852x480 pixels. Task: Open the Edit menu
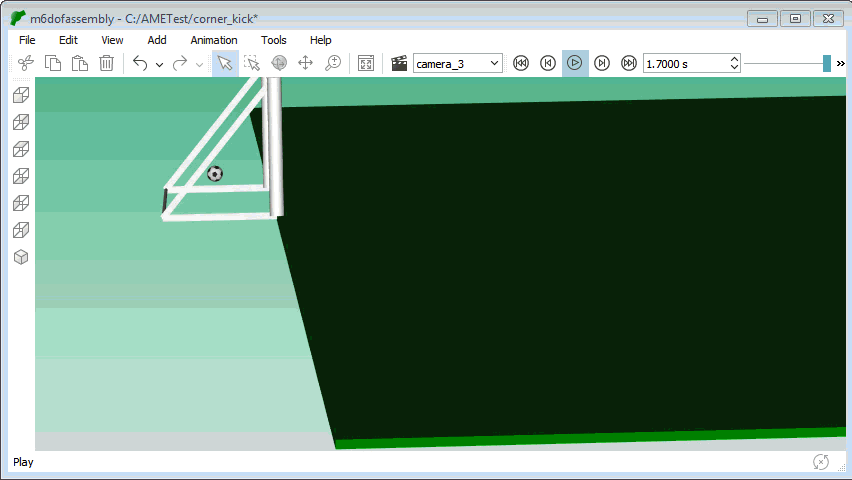point(68,40)
